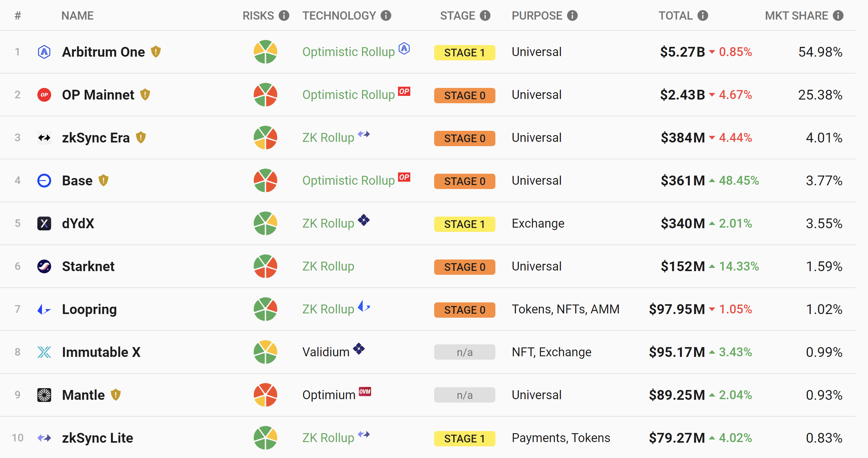Screen dimensions: 868x458
Task: Click the warning shield beside Mantle
Action: tap(115, 395)
